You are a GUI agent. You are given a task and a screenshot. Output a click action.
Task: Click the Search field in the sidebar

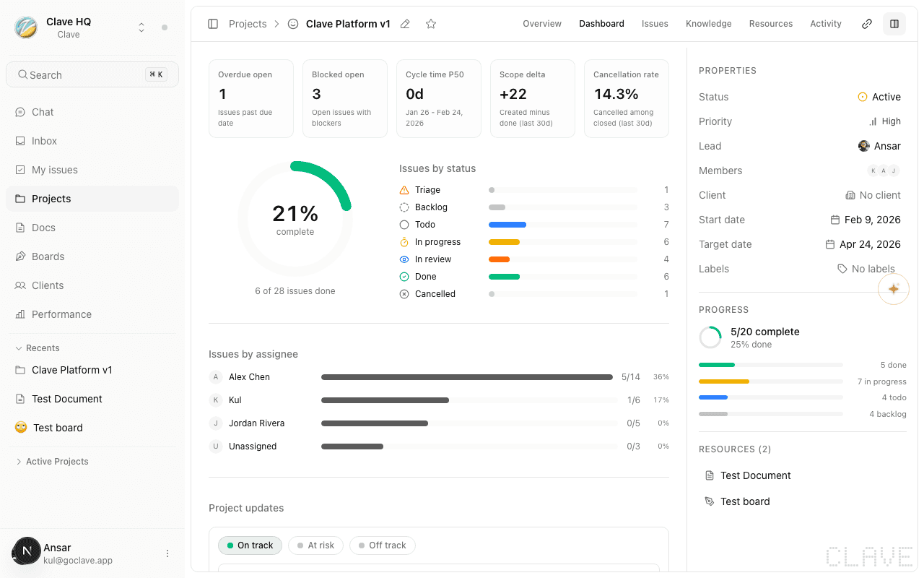[92, 74]
